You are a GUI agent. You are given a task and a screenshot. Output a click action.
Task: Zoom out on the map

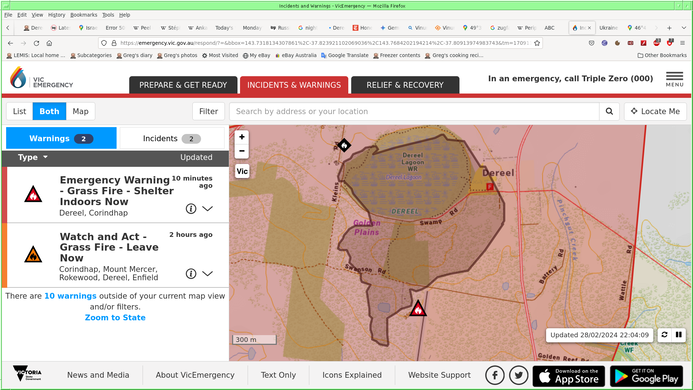[242, 151]
